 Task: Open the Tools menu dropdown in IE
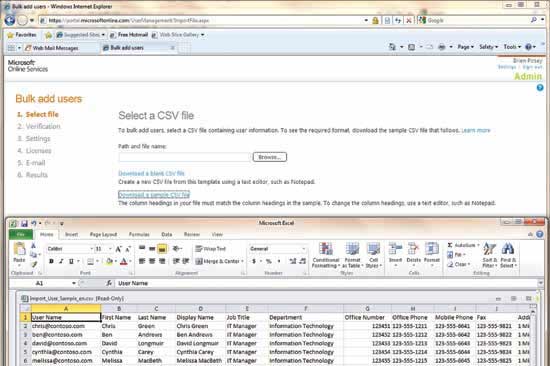tap(512, 47)
